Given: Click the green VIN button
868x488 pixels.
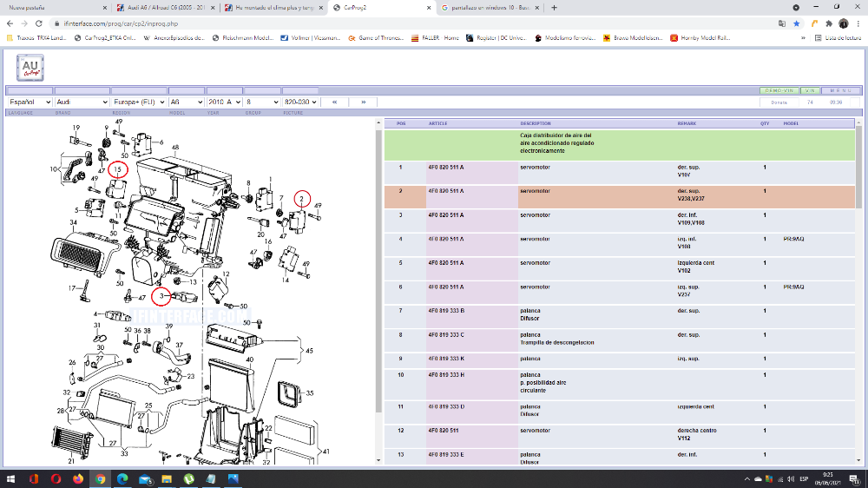Looking at the screenshot, I should click(x=810, y=90).
